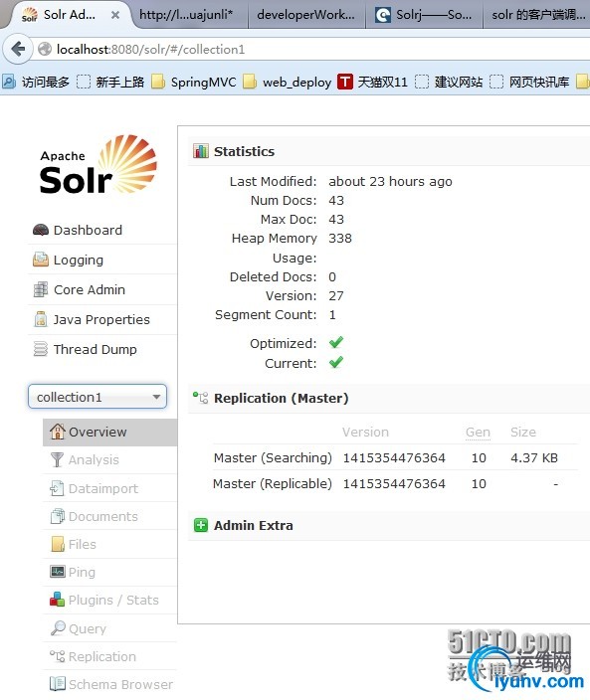This screenshot has height=700, width=590.
Task: Open the Files page
Action: (83, 545)
